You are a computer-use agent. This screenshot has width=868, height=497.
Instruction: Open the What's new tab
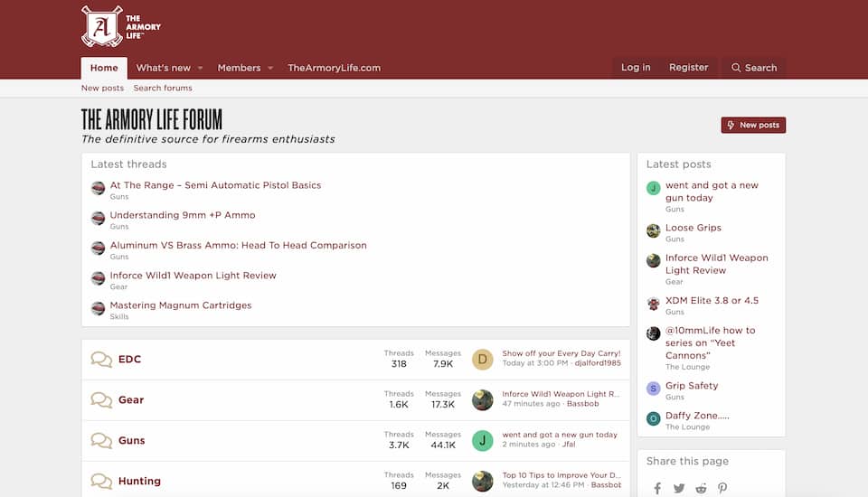click(x=164, y=68)
